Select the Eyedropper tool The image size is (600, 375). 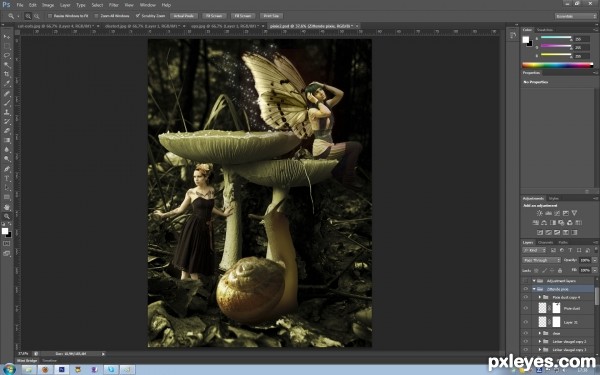point(7,84)
